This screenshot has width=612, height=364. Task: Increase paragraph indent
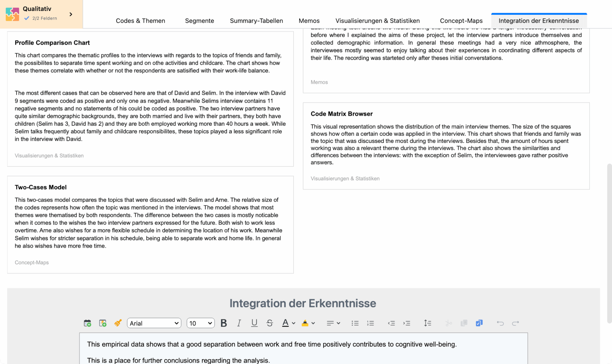[407, 323]
